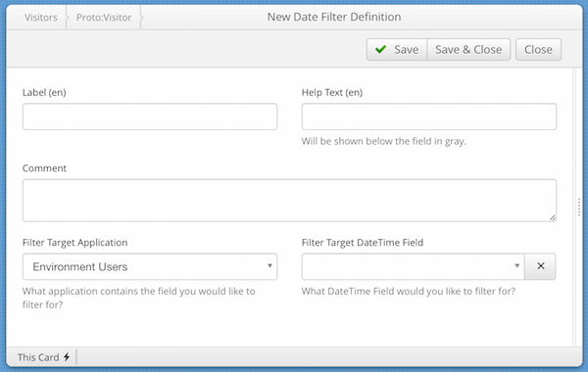Click the Close button
Image resolution: width=588 pixels, height=372 pixels.
click(538, 50)
